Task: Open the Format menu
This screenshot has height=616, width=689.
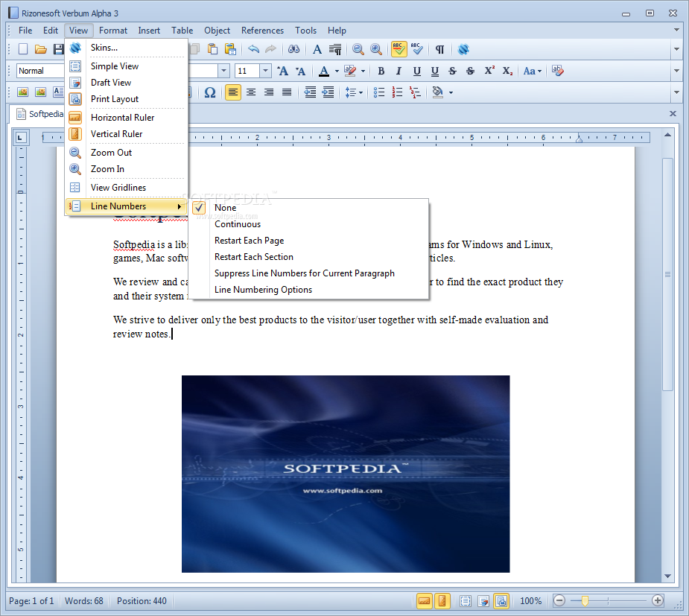Action: 113,31
